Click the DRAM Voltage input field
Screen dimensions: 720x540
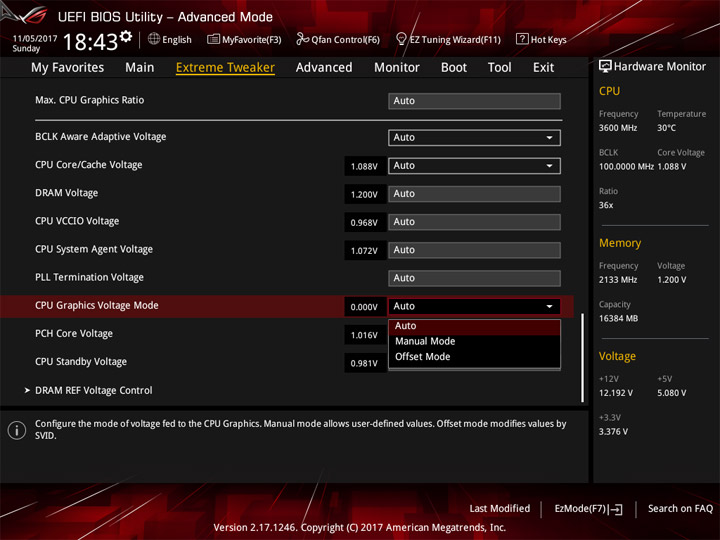(474, 194)
